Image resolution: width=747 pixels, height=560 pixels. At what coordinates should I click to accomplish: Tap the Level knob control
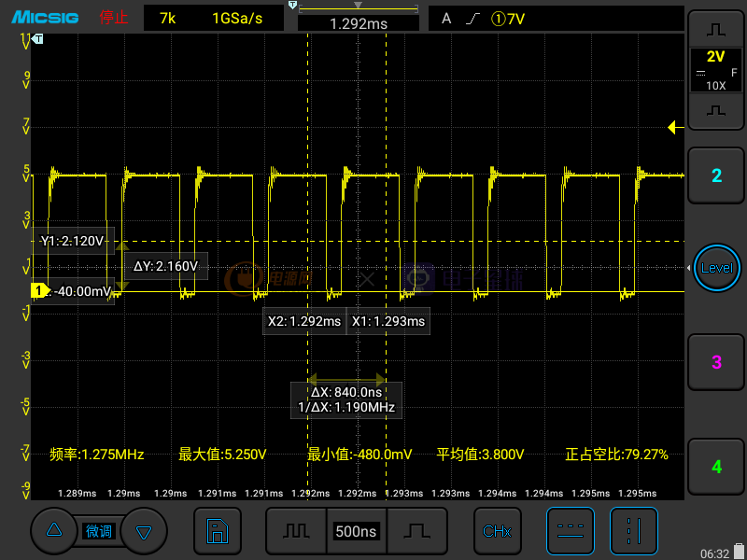pyautogui.click(x=716, y=268)
